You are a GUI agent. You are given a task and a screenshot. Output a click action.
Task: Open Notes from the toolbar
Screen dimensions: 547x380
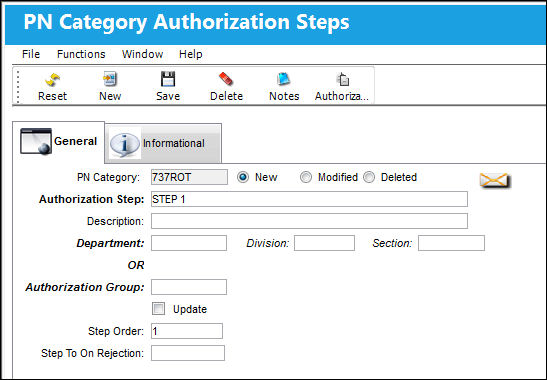(x=284, y=79)
